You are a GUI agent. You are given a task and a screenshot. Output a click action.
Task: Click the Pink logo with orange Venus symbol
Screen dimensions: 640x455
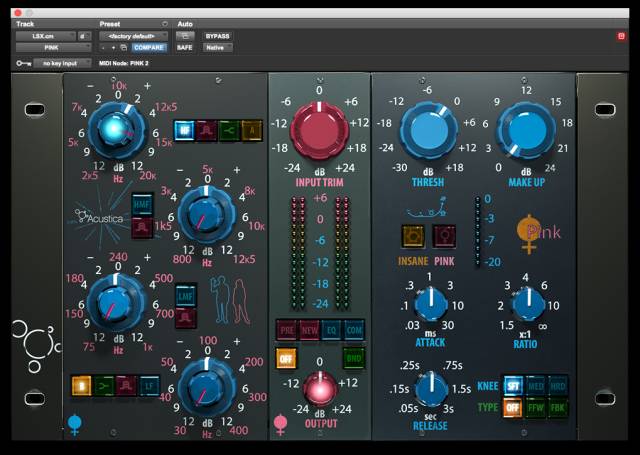(x=539, y=234)
